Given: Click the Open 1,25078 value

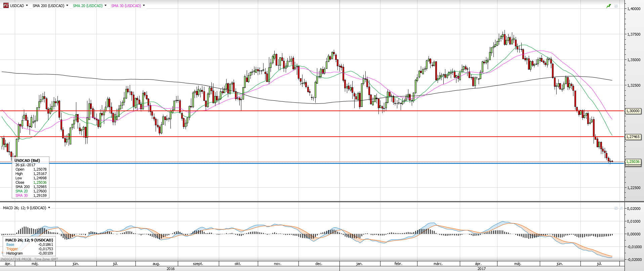Looking at the screenshot, I should point(40,169).
